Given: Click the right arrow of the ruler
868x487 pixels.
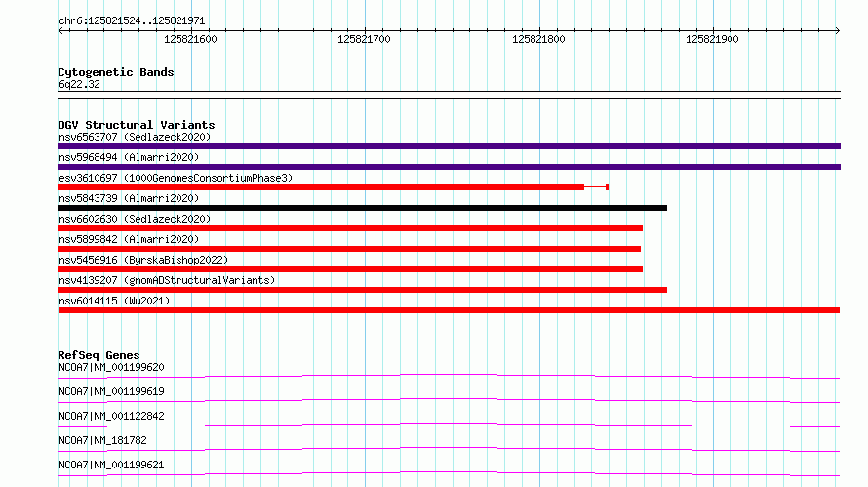Looking at the screenshot, I should 837,30.
